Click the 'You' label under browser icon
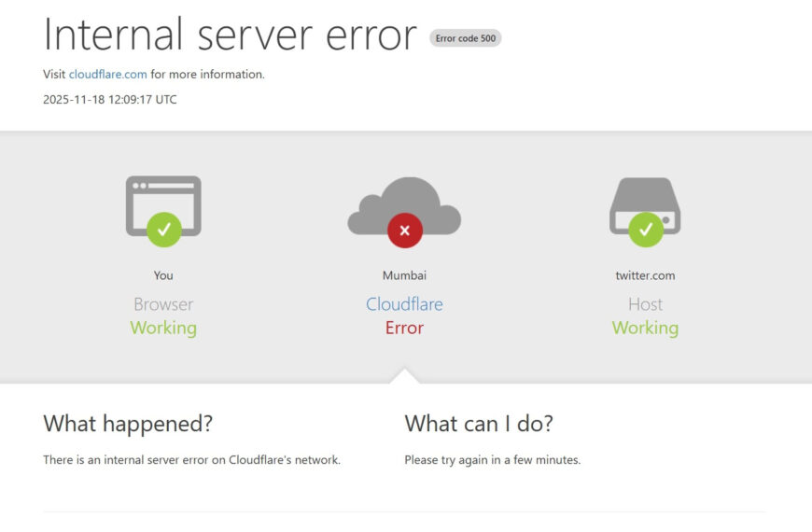The width and height of the screenshot is (812, 532). click(163, 275)
